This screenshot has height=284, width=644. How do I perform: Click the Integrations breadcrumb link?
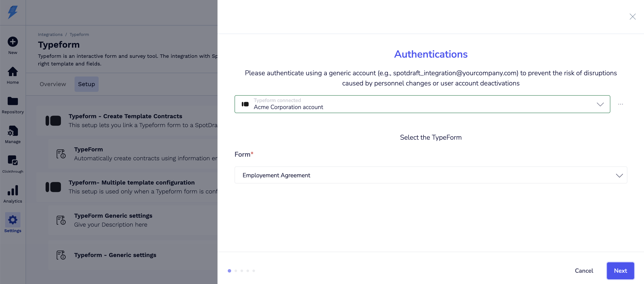pos(50,34)
